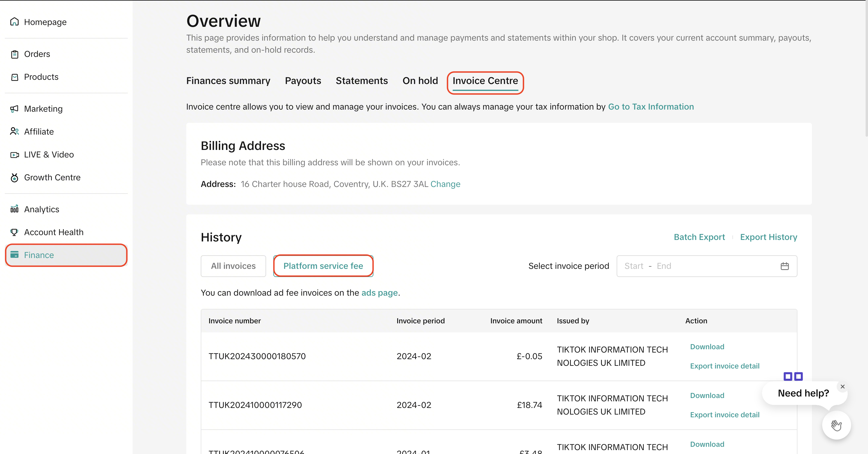This screenshot has width=868, height=454.
Task: Open the ads page link
Action: coord(379,293)
